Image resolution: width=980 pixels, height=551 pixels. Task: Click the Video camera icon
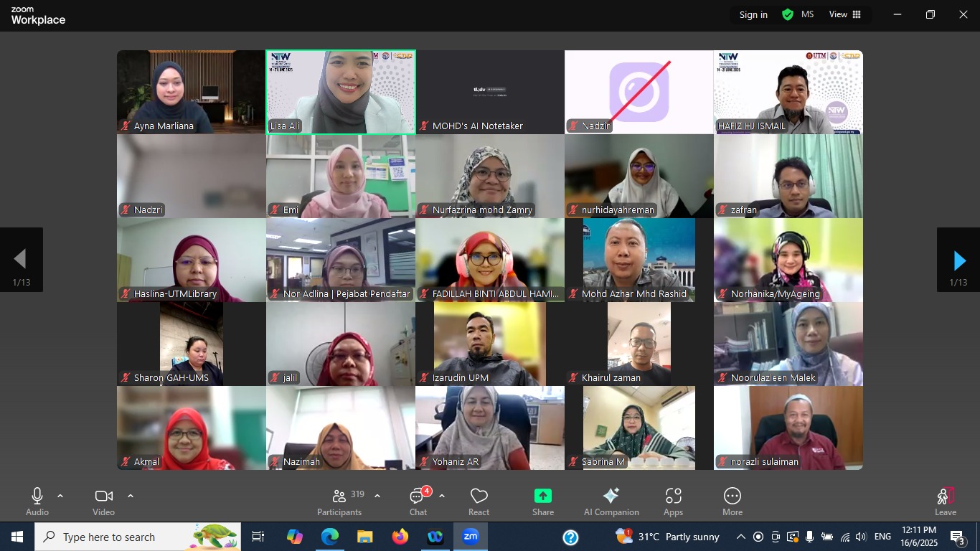click(104, 496)
